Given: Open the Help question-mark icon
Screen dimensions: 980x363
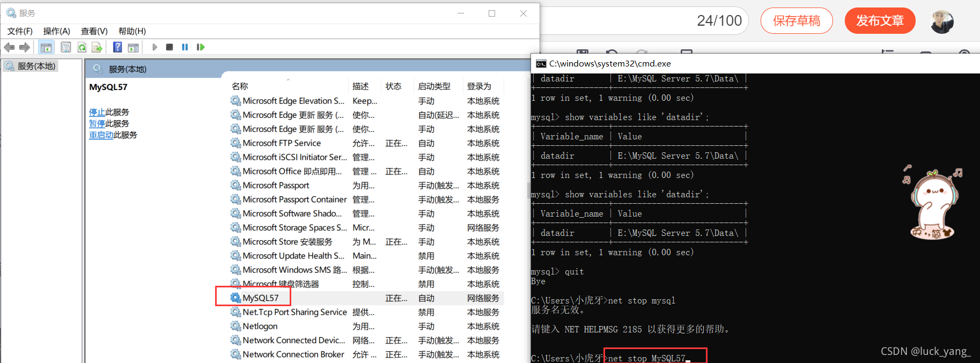Looking at the screenshot, I should 117,47.
